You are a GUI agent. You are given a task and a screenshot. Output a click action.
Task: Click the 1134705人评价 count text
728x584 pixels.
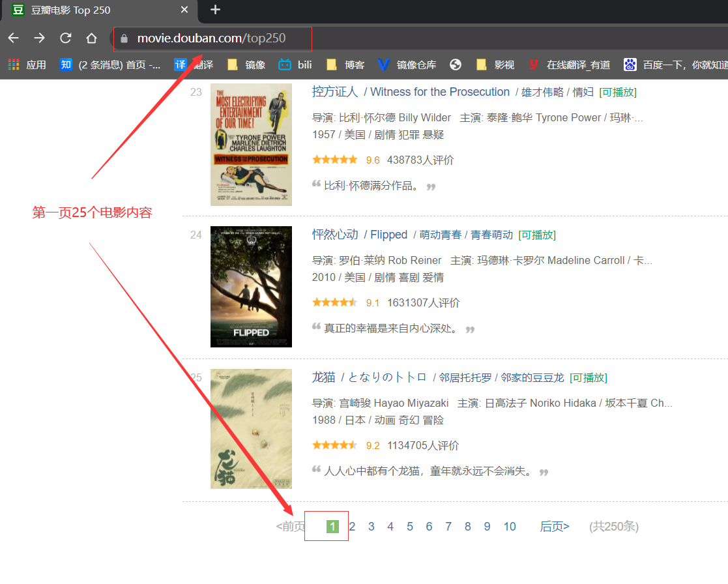[423, 445]
